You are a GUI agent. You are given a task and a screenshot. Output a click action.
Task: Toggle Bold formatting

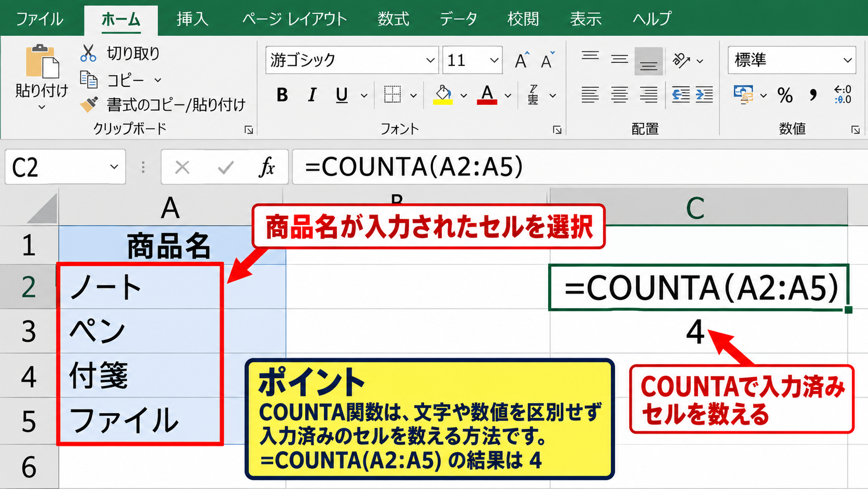pyautogui.click(x=282, y=95)
